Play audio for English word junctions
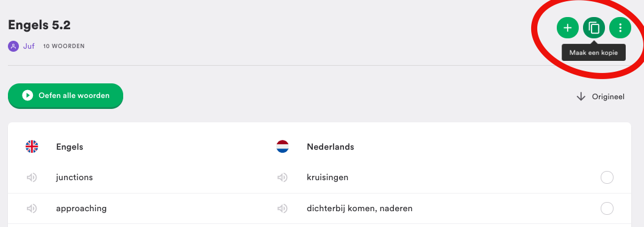Image resolution: width=644 pixels, height=227 pixels. (32, 178)
